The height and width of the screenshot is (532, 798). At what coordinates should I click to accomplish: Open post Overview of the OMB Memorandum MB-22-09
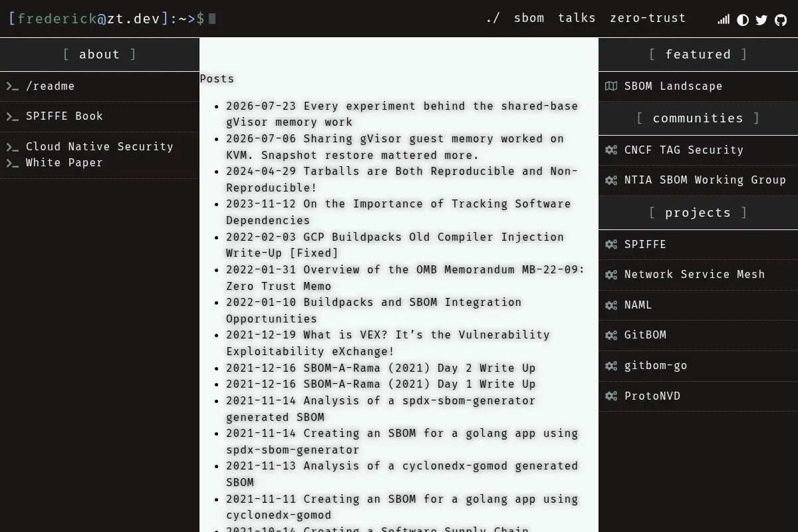pyautogui.click(x=406, y=278)
